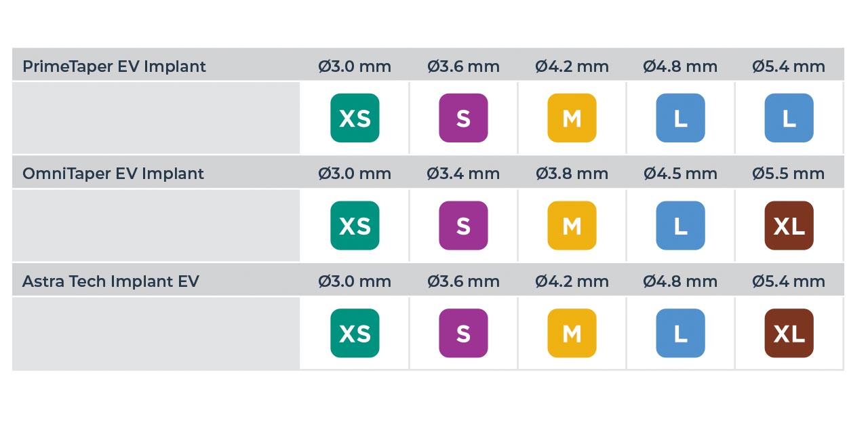
Task: Click the green XS badge under Astra Tech
Action: pyautogui.click(x=355, y=333)
